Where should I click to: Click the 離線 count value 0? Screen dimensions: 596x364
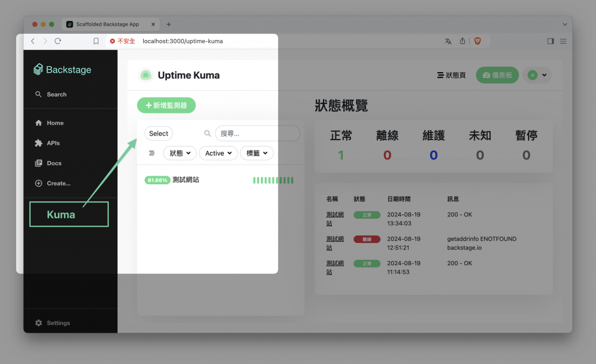(x=387, y=155)
